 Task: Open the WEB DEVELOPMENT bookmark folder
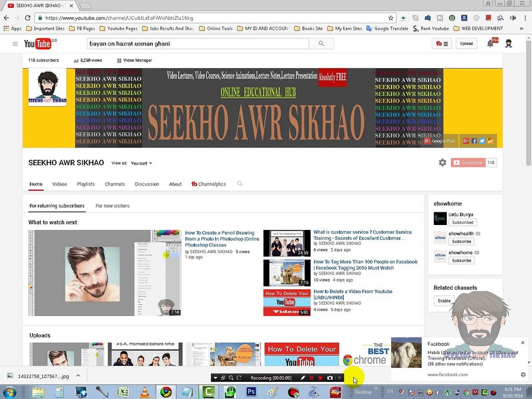[478, 28]
